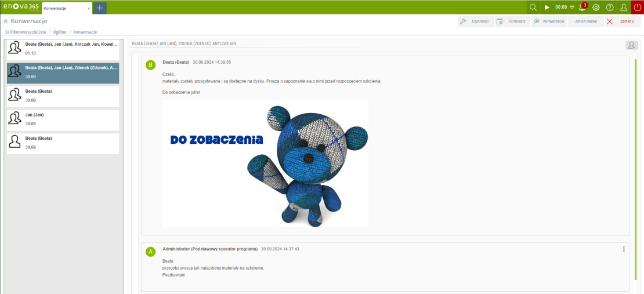This screenshot has height=294, width=644.
Task: Click Zmień nazwę to rename conversation
Action: pyautogui.click(x=585, y=21)
